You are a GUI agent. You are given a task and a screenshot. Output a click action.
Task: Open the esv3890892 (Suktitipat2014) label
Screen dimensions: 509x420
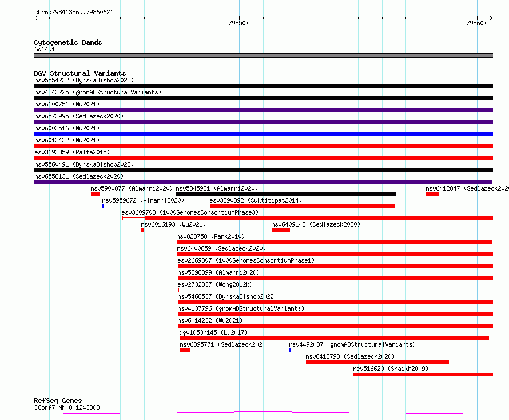[x=256, y=200]
